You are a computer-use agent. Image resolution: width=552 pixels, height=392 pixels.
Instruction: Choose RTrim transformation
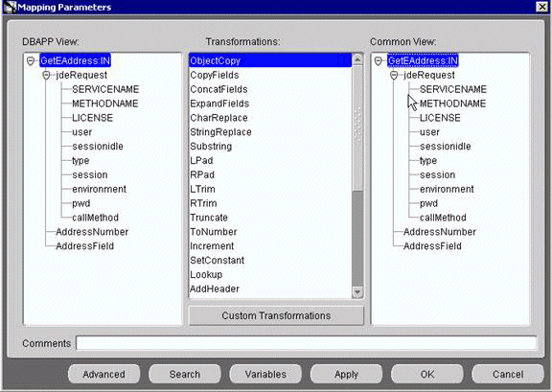pos(270,203)
